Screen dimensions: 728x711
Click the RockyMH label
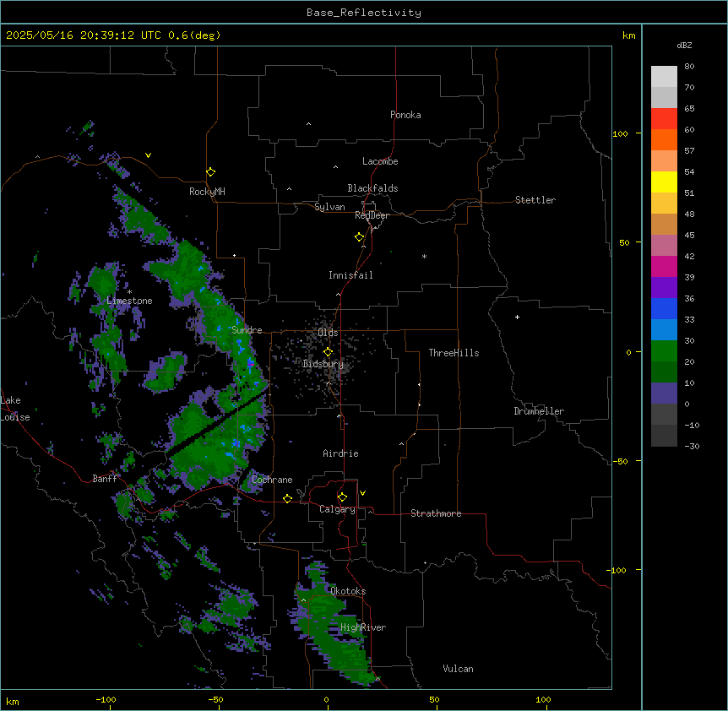207,192
